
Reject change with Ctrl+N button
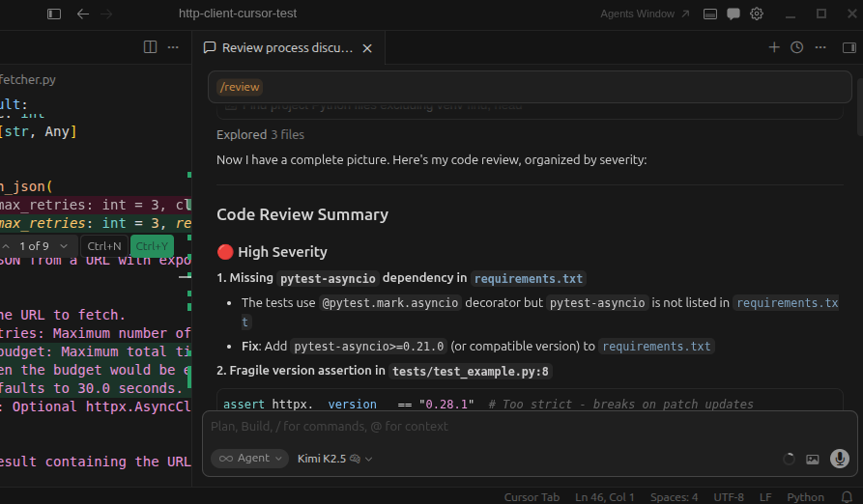104,246
